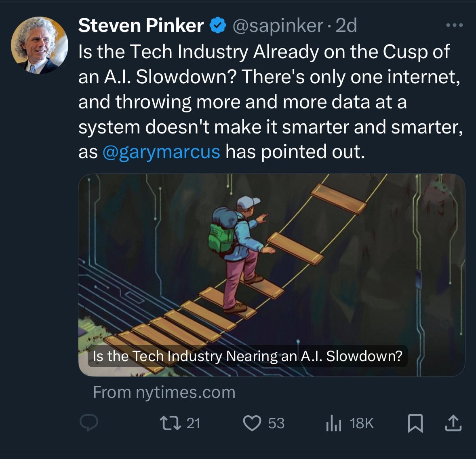This screenshot has width=476, height=459.
Task: Toggle the heart like icon
Action: [x=252, y=423]
